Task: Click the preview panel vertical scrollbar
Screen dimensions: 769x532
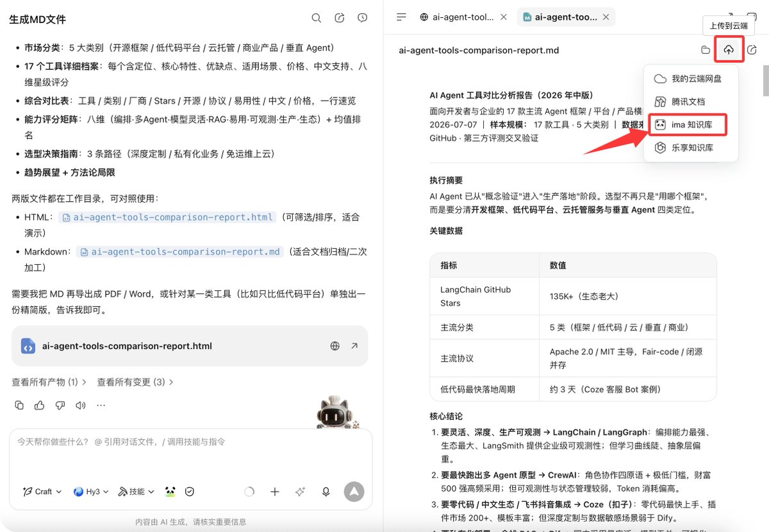Action: [765, 80]
